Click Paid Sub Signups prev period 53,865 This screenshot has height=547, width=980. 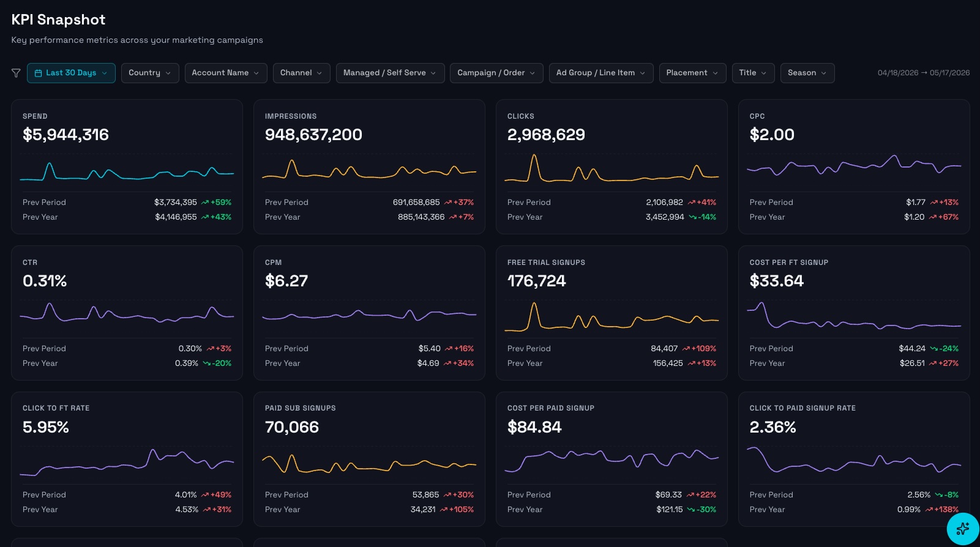pyautogui.click(x=426, y=495)
